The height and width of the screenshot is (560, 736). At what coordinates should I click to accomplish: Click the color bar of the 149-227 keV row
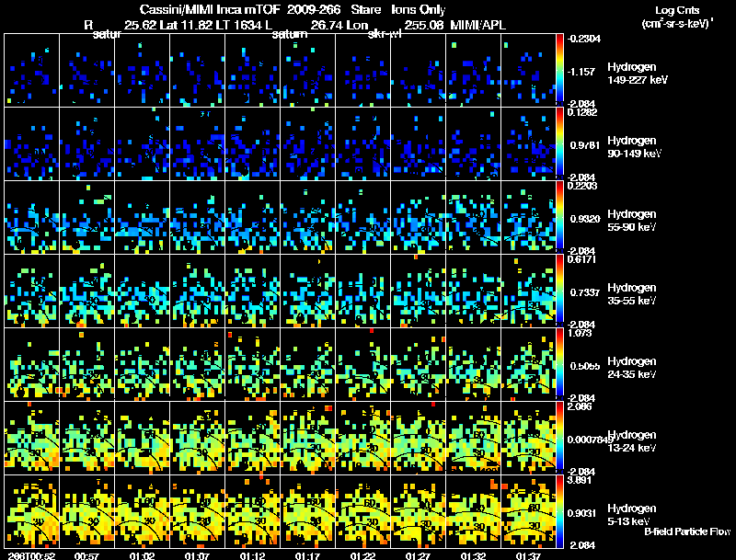tap(559, 70)
